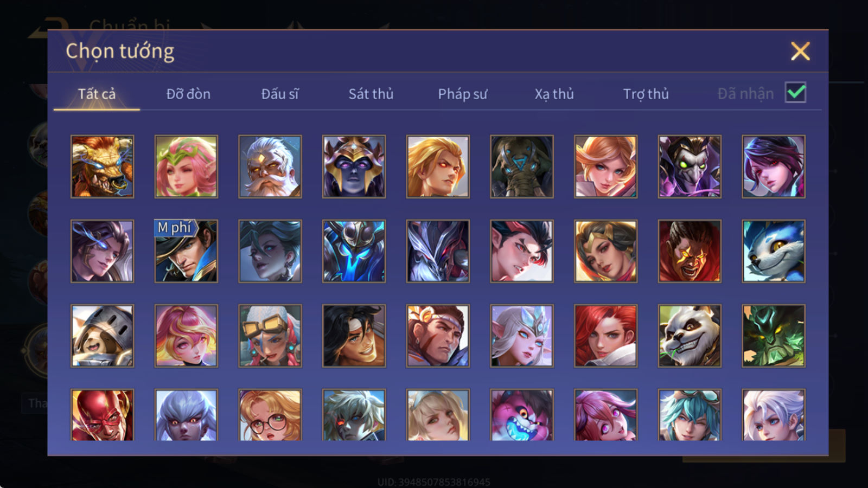Close the 'Chọn tướng' dialog
Viewport: 868px width, 488px height.
(800, 52)
